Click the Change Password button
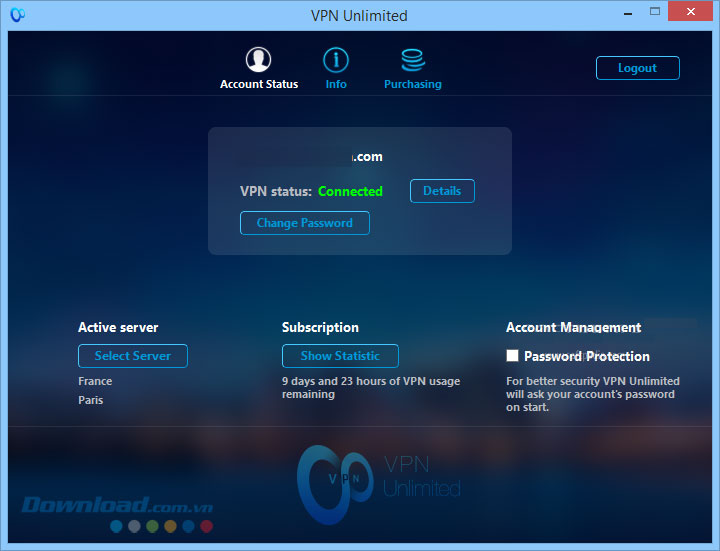The width and height of the screenshot is (720, 551). click(305, 223)
